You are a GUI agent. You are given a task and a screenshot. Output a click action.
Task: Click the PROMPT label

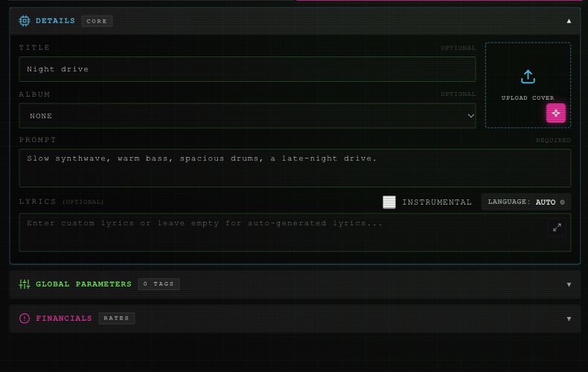click(x=37, y=140)
